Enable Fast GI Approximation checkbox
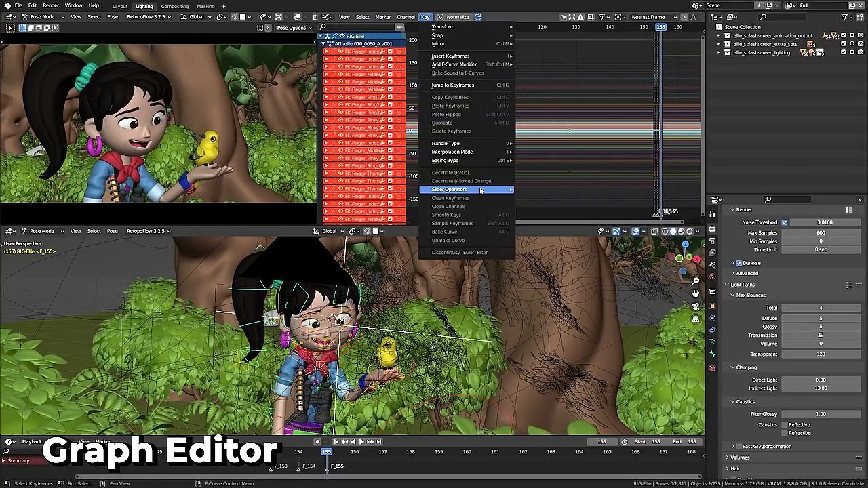Image resolution: width=868 pixels, height=488 pixels. click(738, 447)
